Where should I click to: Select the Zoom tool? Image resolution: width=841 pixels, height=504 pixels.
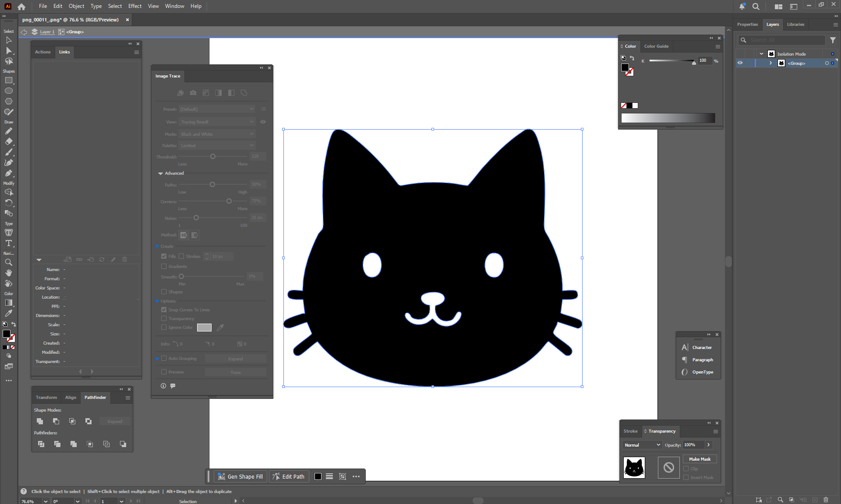point(8,262)
